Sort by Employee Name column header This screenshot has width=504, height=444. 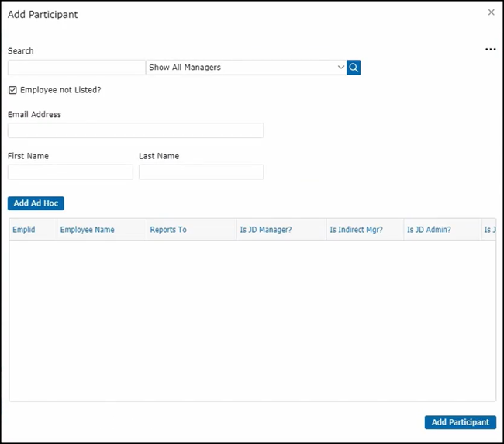[x=88, y=230]
